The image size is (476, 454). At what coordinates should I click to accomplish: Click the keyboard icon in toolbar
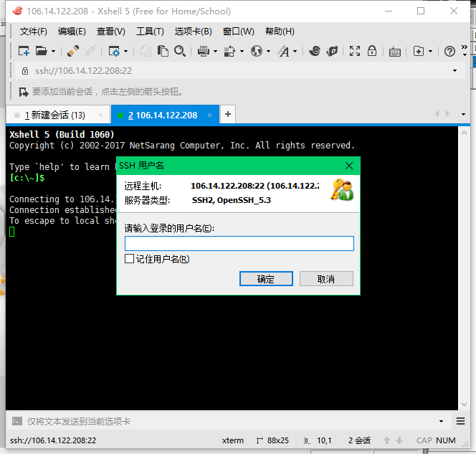pyautogui.click(x=395, y=52)
